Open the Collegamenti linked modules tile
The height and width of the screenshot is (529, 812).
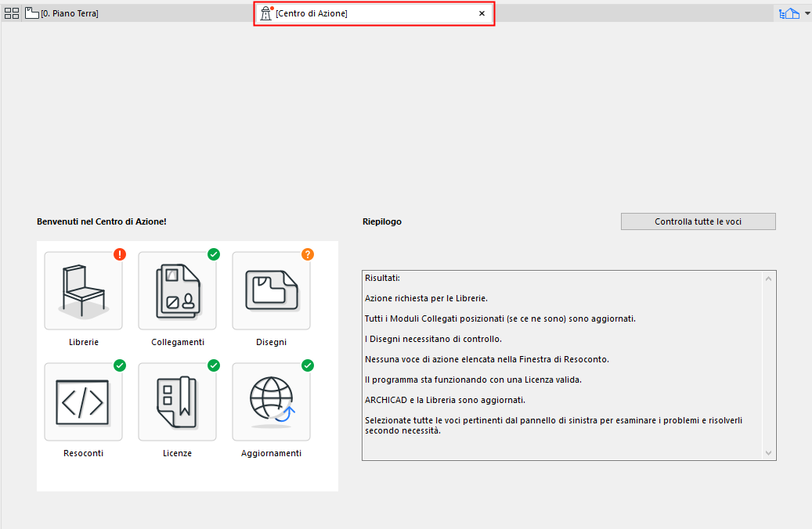pos(177,291)
